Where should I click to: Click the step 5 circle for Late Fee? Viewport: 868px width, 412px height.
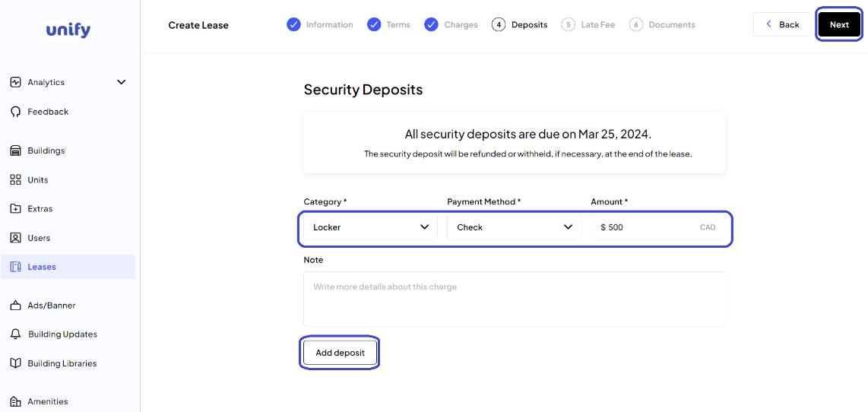568,25
